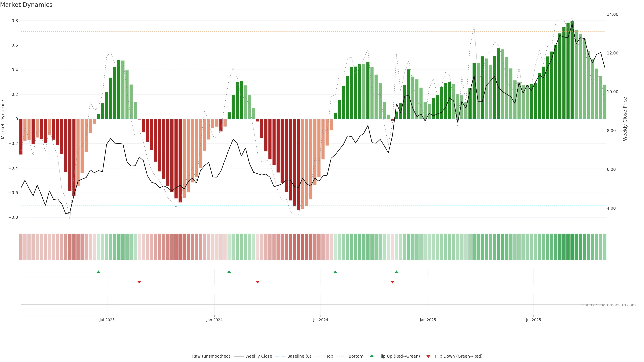This screenshot has width=644, height=362.
Task: Toggle the Flip Down (Green→Red) legend entry
Action: [459, 356]
